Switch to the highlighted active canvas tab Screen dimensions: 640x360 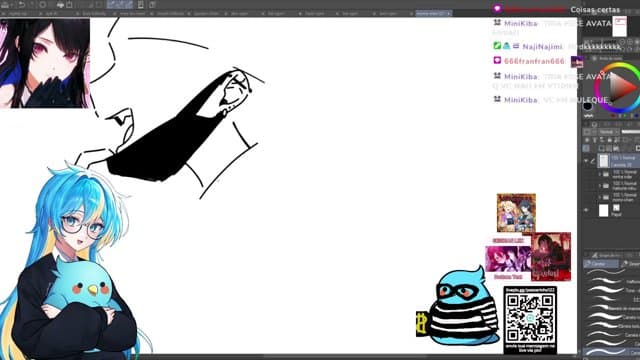coord(433,13)
